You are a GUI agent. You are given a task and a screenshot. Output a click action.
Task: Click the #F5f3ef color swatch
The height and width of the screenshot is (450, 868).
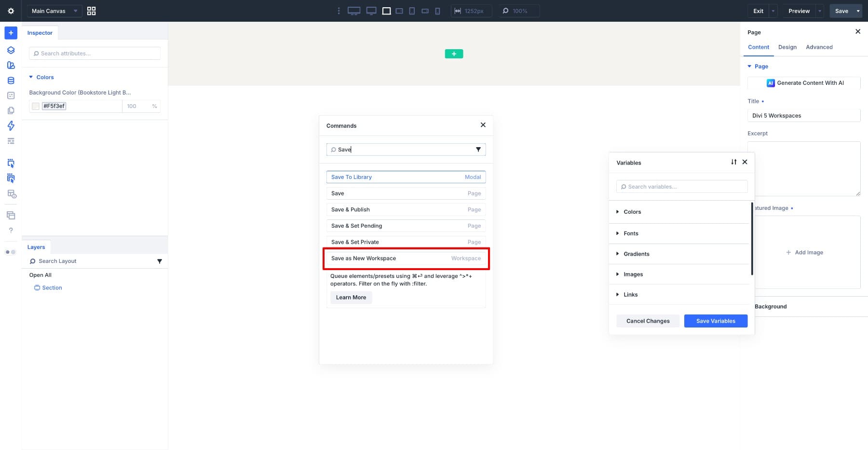[36, 106]
